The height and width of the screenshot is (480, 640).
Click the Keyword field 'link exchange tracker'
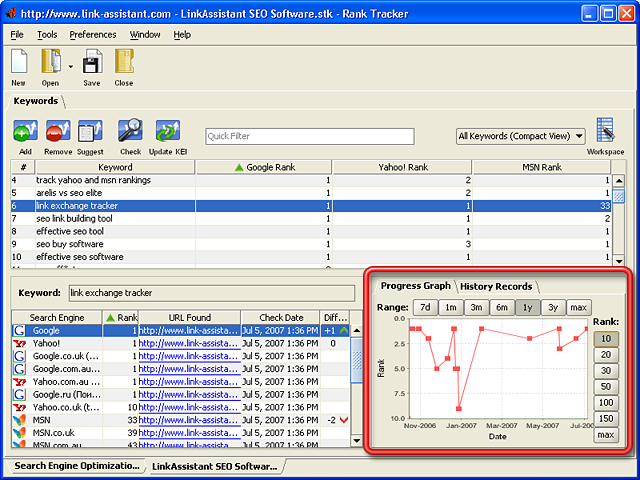211,293
